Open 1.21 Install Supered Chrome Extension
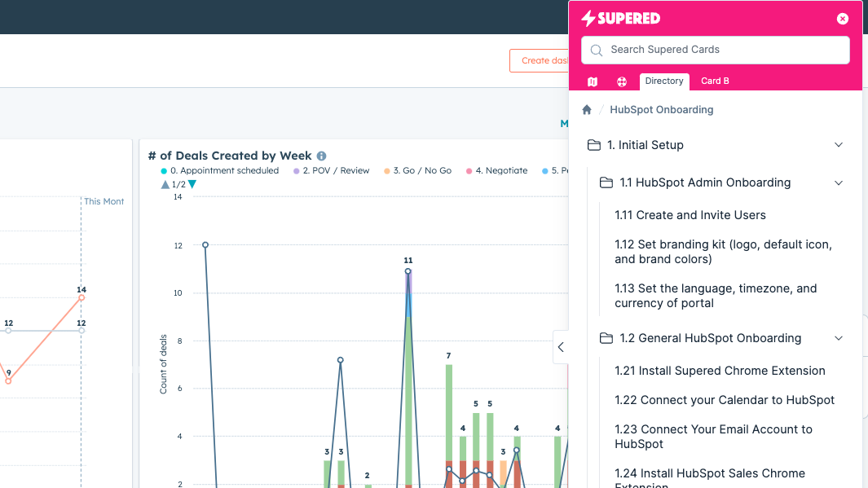The height and width of the screenshot is (488, 868). [720, 371]
